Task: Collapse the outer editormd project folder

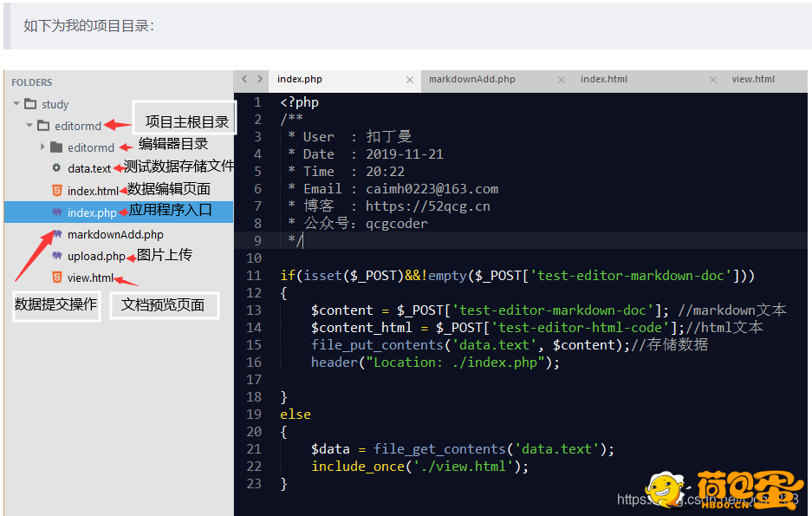Action: (x=29, y=126)
